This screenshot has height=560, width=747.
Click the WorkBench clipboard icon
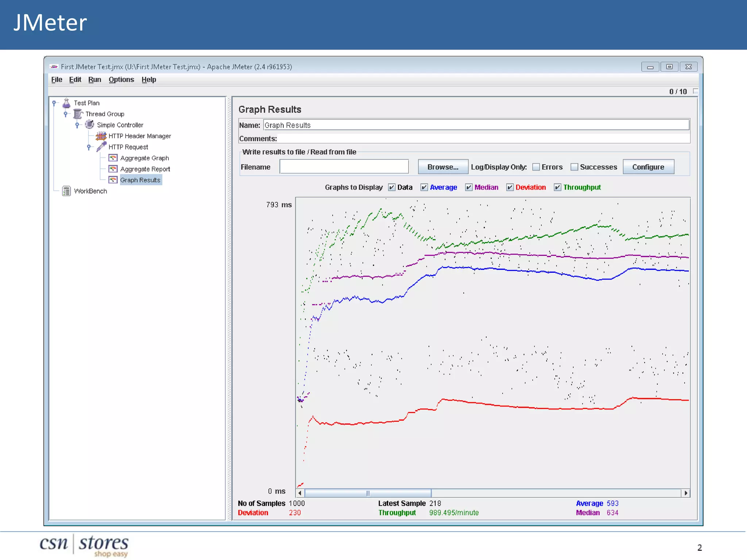(66, 191)
